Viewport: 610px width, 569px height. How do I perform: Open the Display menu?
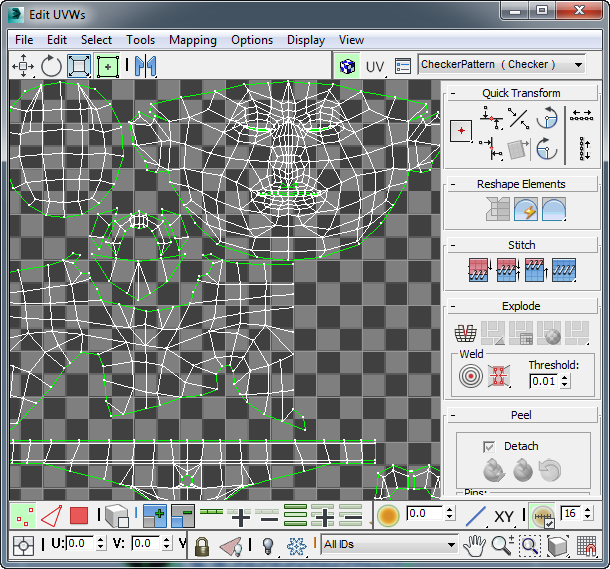coord(306,40)
